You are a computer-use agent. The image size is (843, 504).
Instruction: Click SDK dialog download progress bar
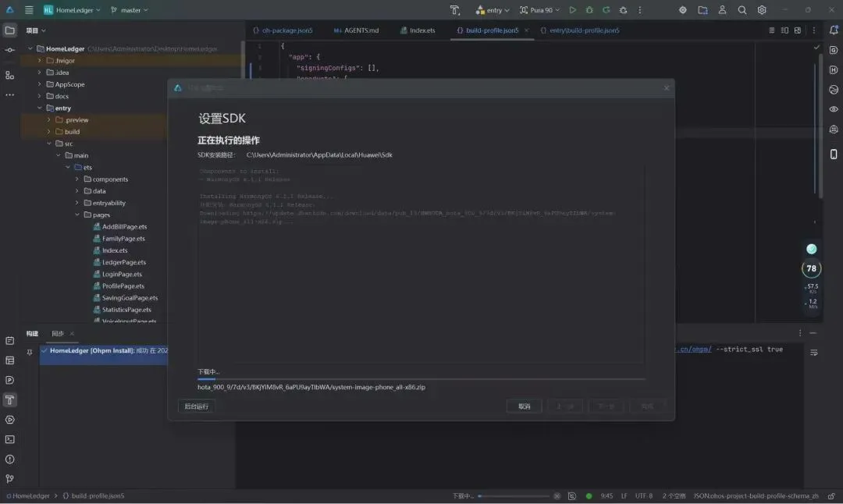[421, 379]
